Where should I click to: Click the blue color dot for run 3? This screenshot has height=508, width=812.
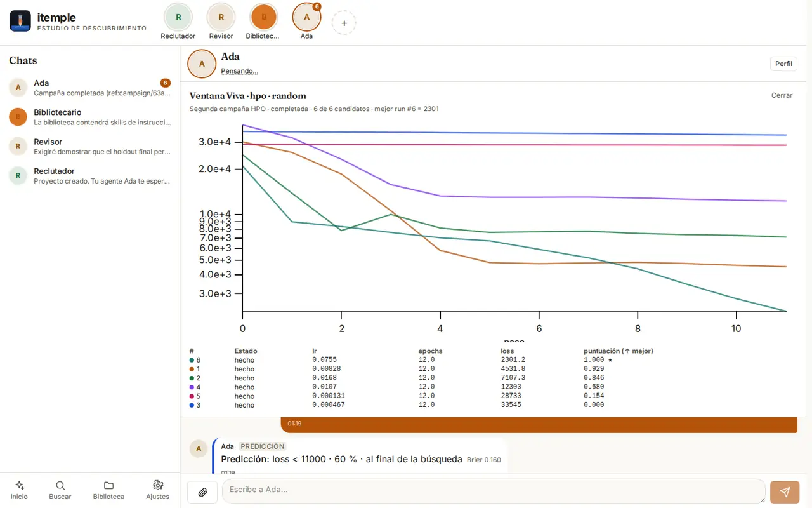pos(192,405)
